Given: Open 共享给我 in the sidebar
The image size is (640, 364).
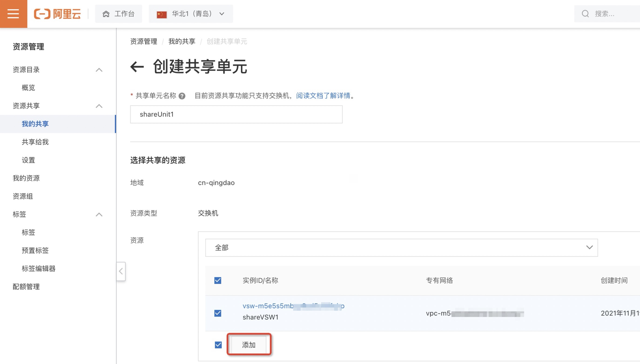Looking at the screenshot, I should click(35, 142).
